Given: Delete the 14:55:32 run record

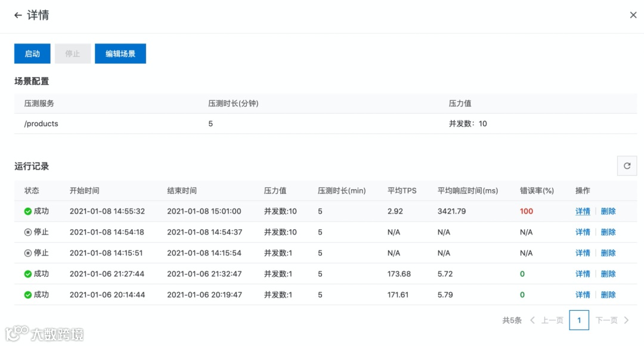Looking at the screenshot, I should [x=608, y=211].
